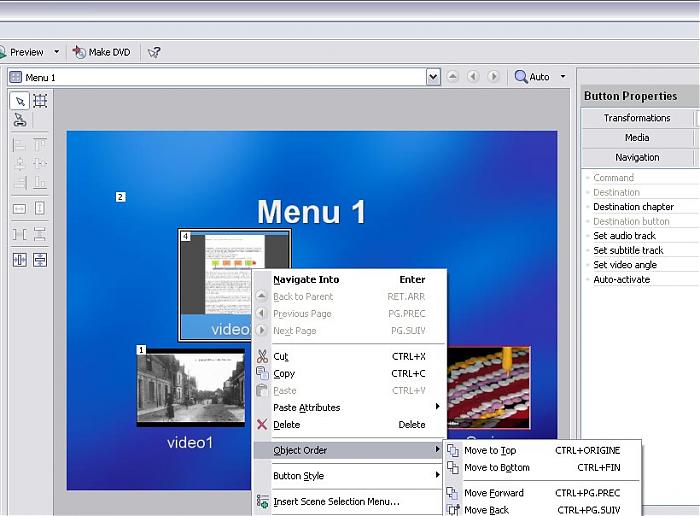Click the Set audio track property
The image size is (700, 516).
627,236
